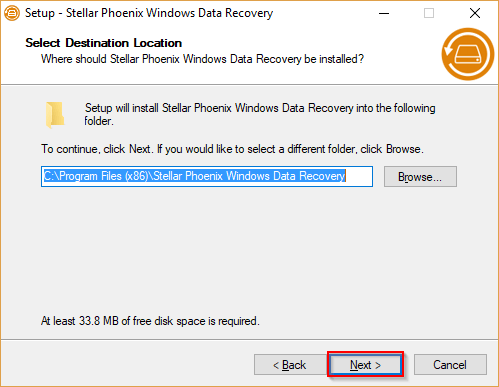This screenshot has width=499, height=387.
Task: Click the yellow folder icon
Action: click(x=55, y=115)
